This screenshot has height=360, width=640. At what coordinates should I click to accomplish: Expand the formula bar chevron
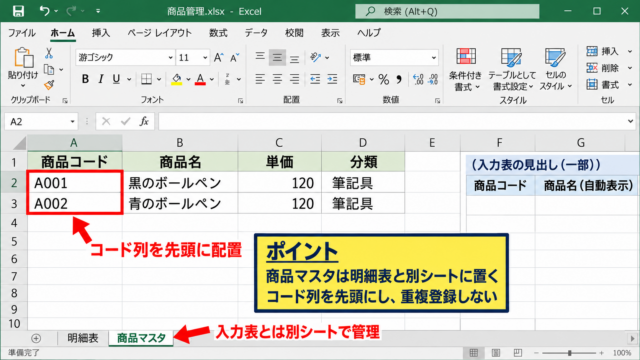tap(631, 121)
